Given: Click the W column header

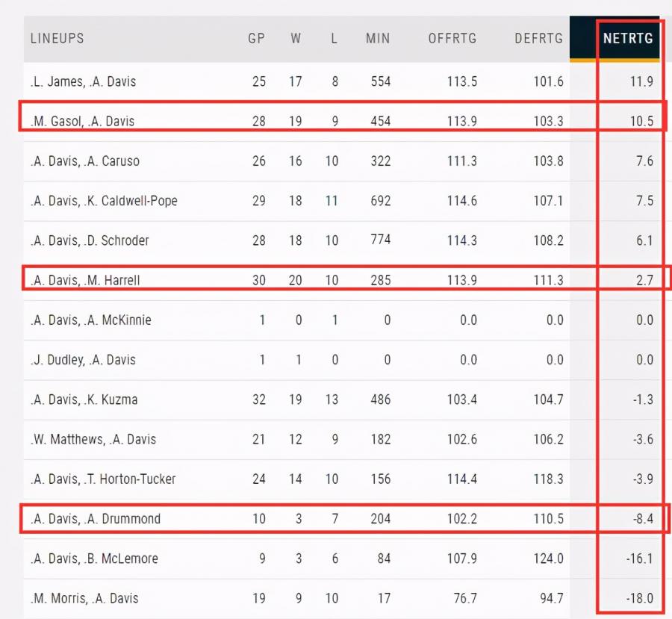Looking at the screenshot, I should [x=296, y=38].
